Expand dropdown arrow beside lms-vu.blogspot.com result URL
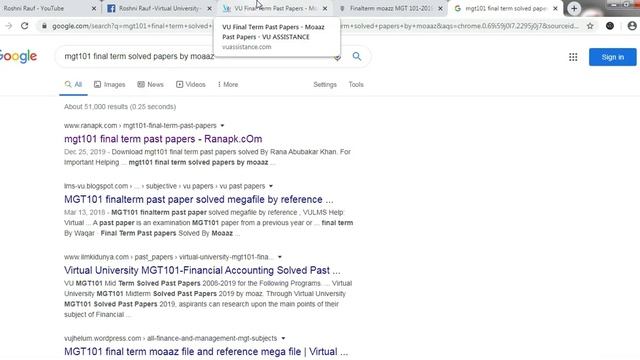This screenshot has height=360, width=640. (271, 186)
